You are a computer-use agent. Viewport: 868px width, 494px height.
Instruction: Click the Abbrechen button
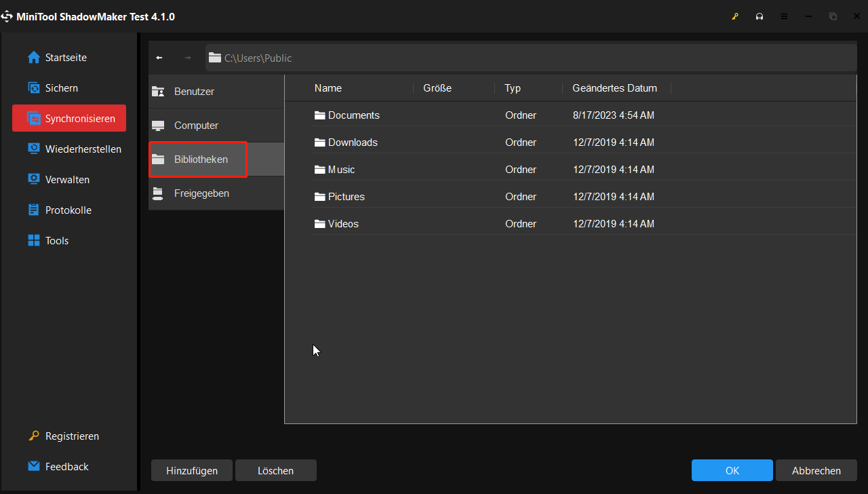[x=816, y=470]
